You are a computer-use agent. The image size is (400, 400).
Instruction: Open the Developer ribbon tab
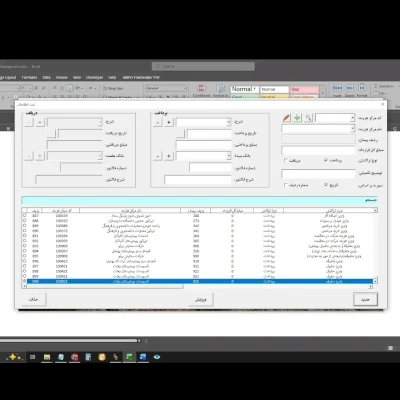(94, 77)
